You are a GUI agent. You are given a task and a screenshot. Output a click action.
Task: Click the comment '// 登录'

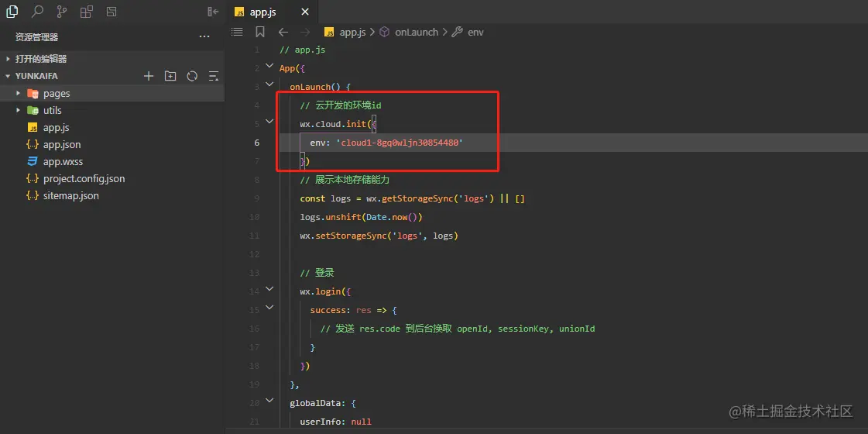[x=317, y=274]
